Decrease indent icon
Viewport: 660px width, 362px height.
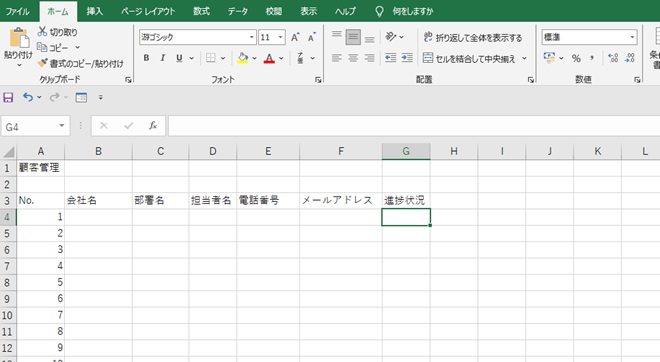click(x=391, y=58)
